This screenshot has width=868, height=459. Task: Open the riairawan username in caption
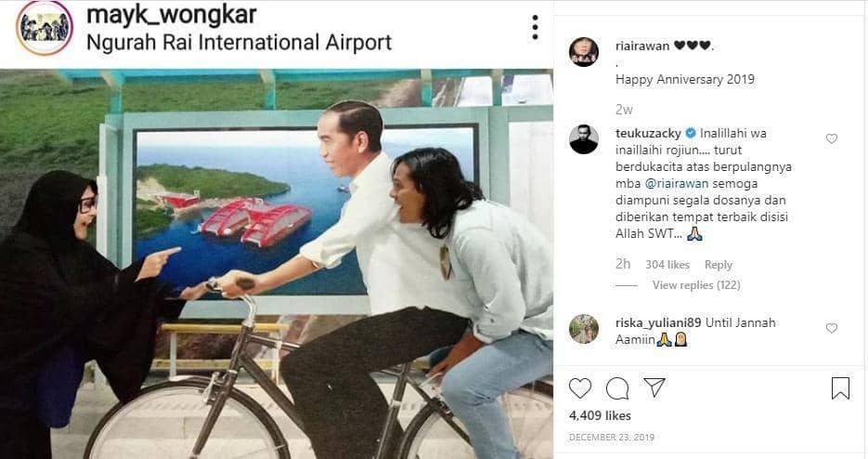click(642, 46)
